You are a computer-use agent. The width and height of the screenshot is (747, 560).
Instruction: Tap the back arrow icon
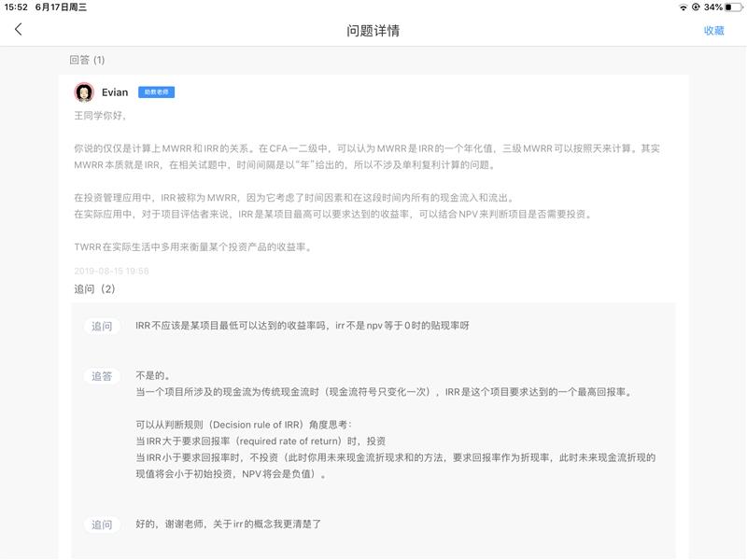click(x=18, y=30)
